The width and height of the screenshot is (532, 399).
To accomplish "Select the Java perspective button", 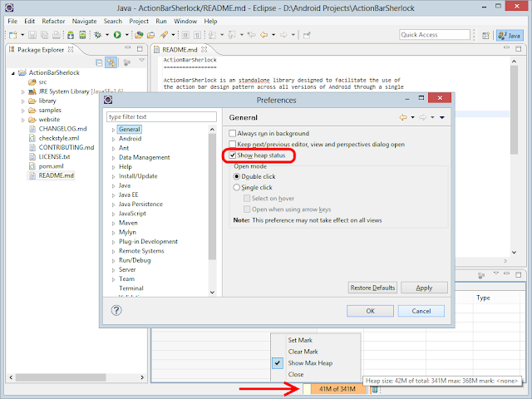I will click(510, 35).
